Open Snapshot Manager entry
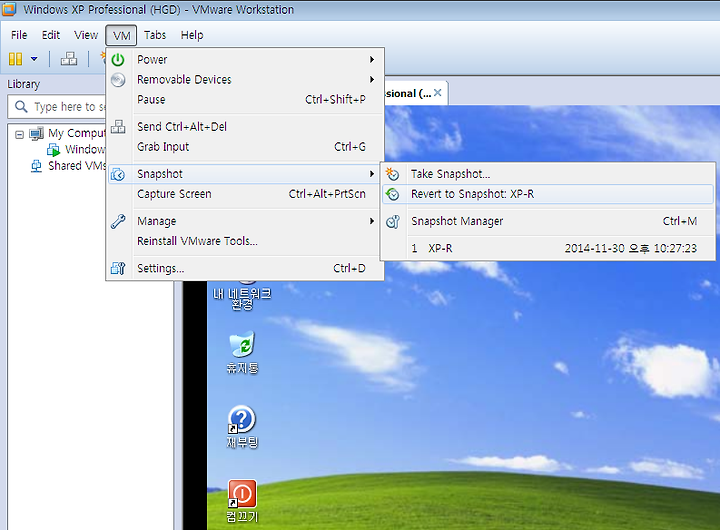Image resolution: width=720 pixels, height=530 pixels. pyautogui.click(x=548, y=221)
